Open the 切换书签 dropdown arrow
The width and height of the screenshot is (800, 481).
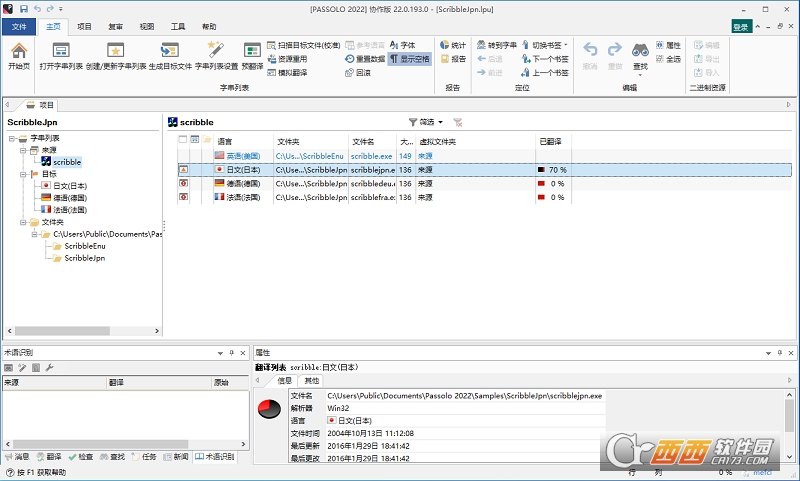point(566,45)
